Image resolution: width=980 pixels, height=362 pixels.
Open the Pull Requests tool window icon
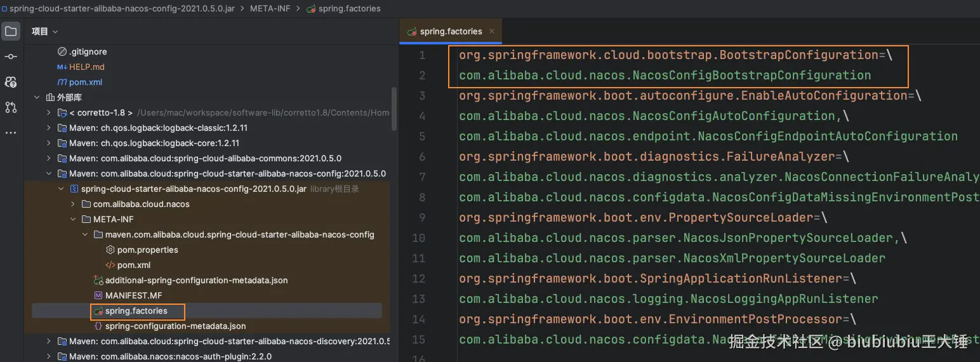[11, 107]
